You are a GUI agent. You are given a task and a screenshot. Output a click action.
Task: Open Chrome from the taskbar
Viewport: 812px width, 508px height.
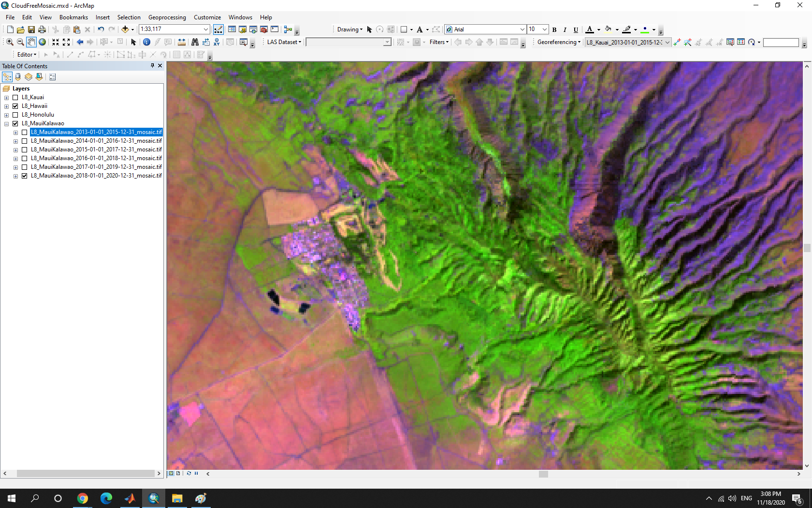click(x=83, y=498)
